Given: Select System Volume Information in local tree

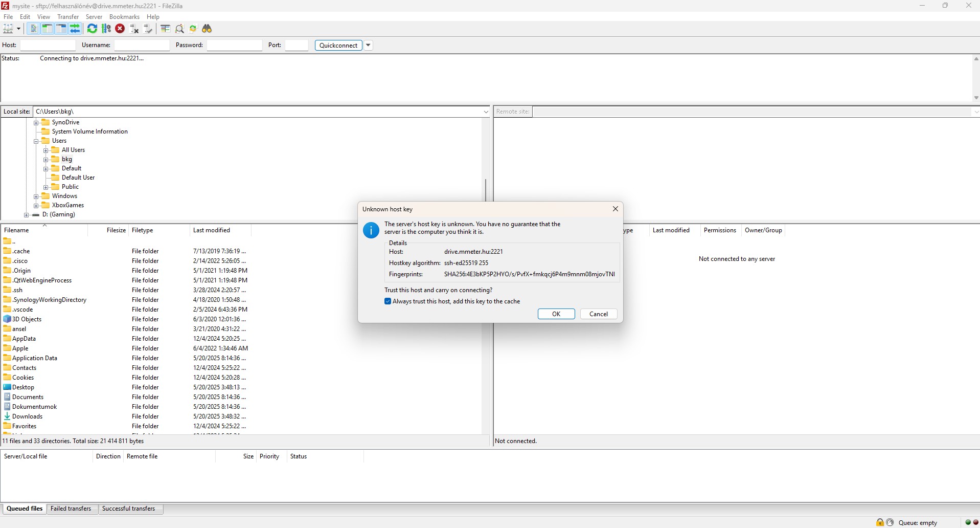Looking at the screenshot, I should [x=90, y=131].
